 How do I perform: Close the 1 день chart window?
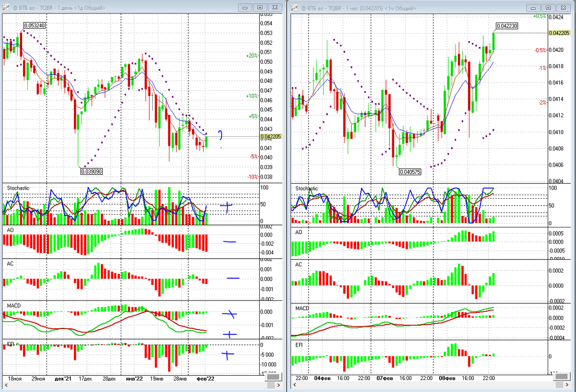pyautogui.click(x=275, y=8)
